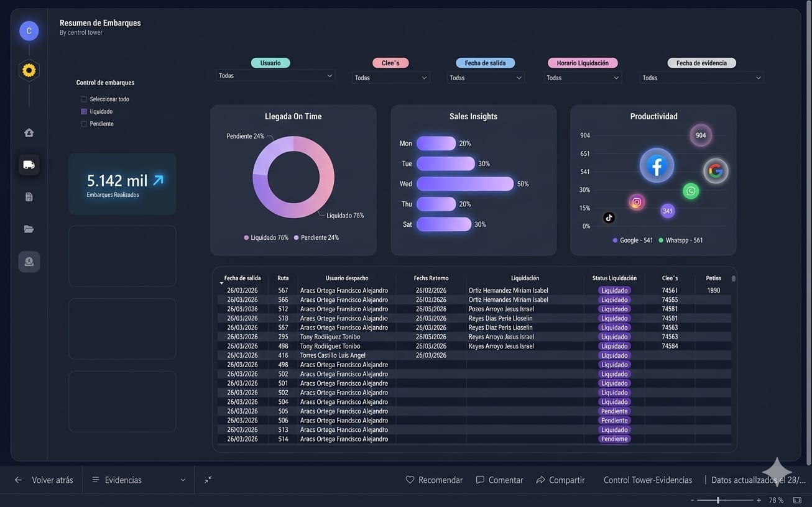Open the sunflower settings icon in sidebar

(29, 70)
